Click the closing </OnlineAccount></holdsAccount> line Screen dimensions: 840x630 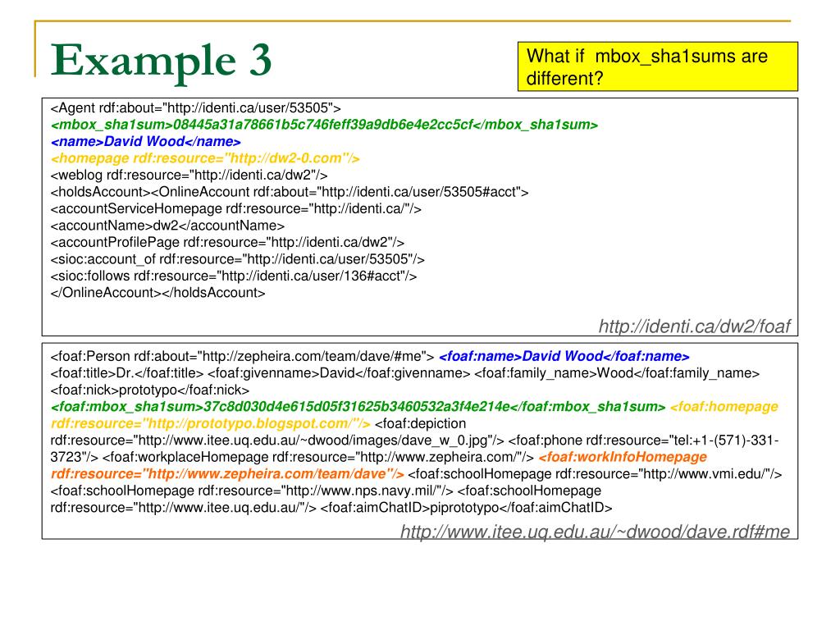point(157,293)
